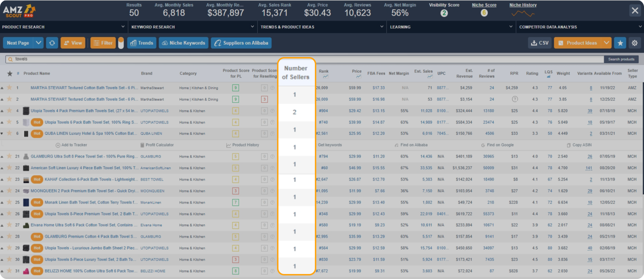
Task: Toggle favorite star for row 21 GLAMBURG
Action: pyautogui.click(x=10, y=156)
